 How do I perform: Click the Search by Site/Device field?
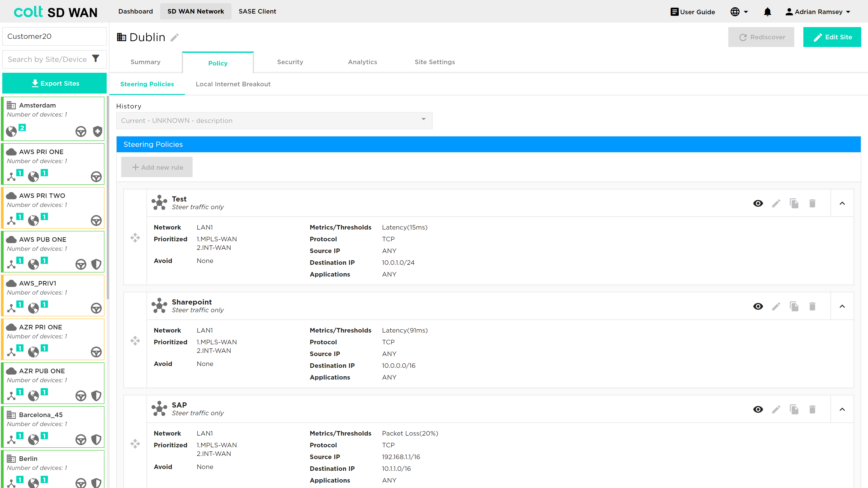54,59
